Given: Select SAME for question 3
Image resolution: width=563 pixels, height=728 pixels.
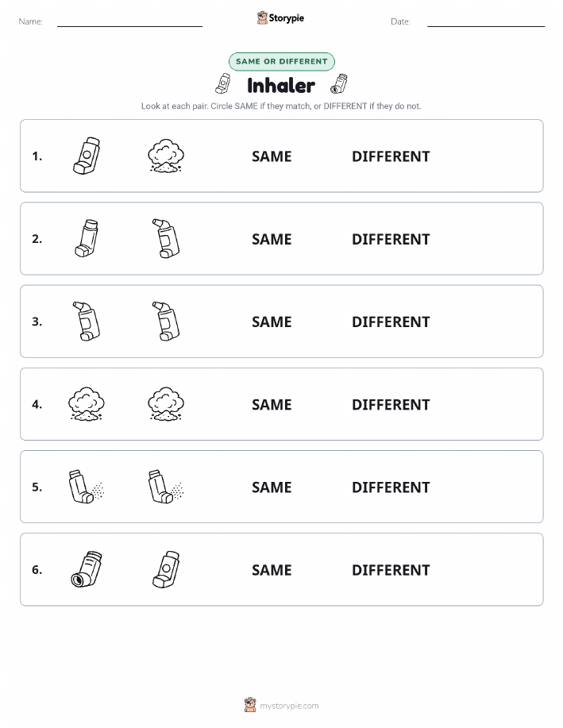Looking at the screenshot, I should click(x=272, y=322).
